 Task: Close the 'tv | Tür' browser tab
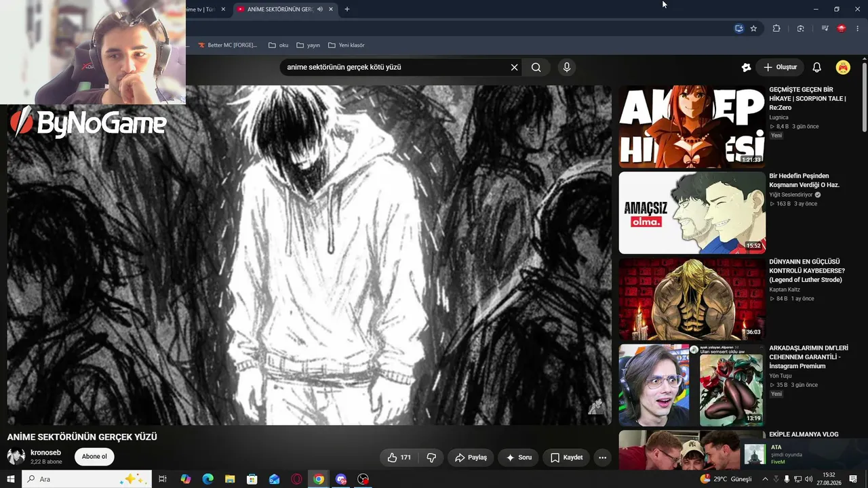point(223,9)
